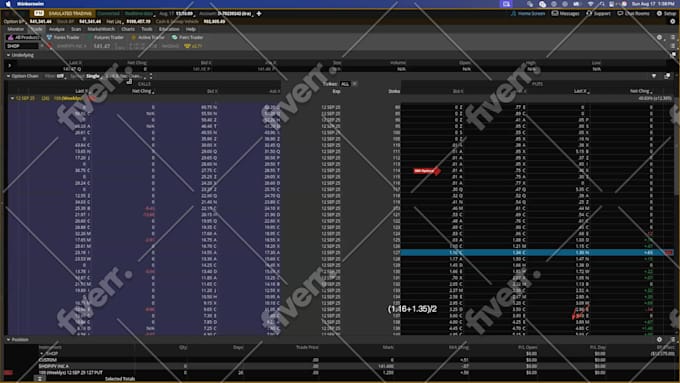Open Messages

pos(566,13)
